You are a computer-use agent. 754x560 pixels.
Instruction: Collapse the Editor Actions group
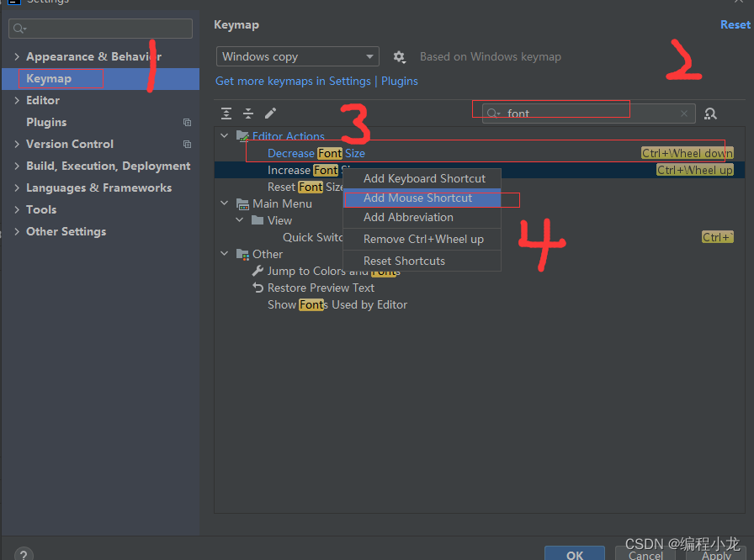(x=224, y=136)
